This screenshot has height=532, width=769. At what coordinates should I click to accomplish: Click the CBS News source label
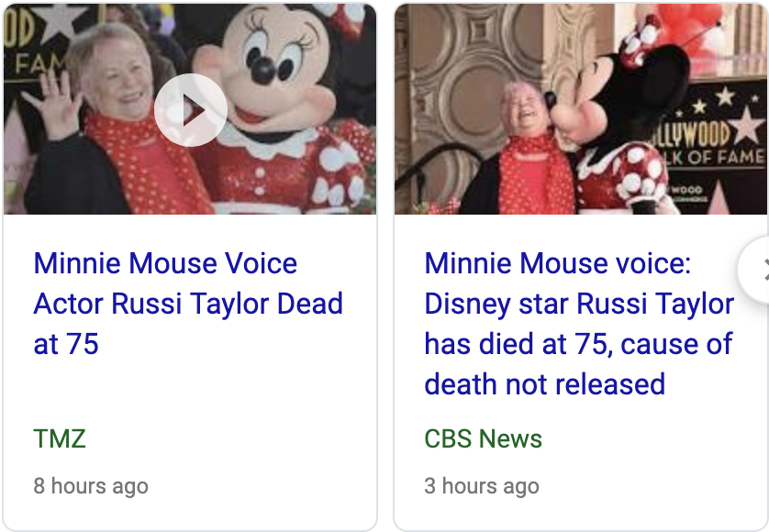(483, 438)
